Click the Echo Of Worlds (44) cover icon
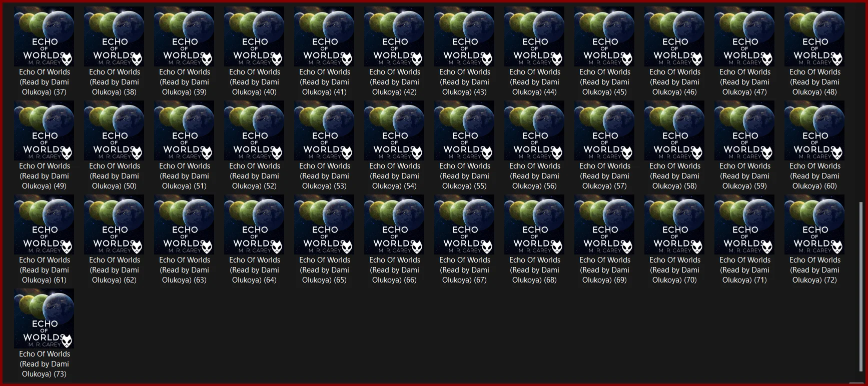Viewport: 868px width, 386px height. click(534, 36)
